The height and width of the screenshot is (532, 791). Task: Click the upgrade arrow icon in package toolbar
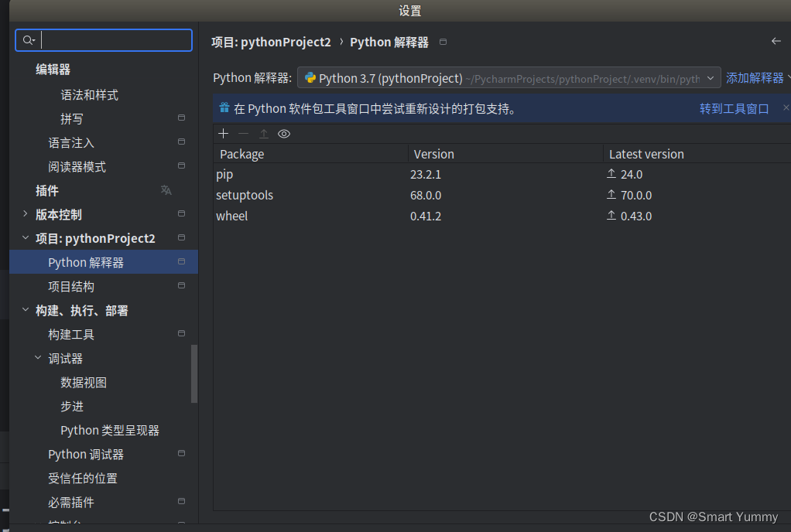coord(262,133)
